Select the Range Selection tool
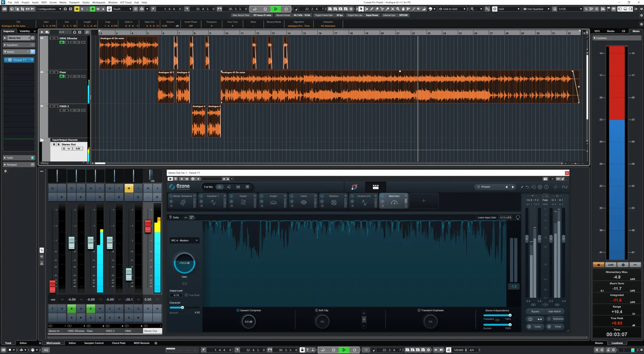The image size is (644, 354). tap(366, 9)
